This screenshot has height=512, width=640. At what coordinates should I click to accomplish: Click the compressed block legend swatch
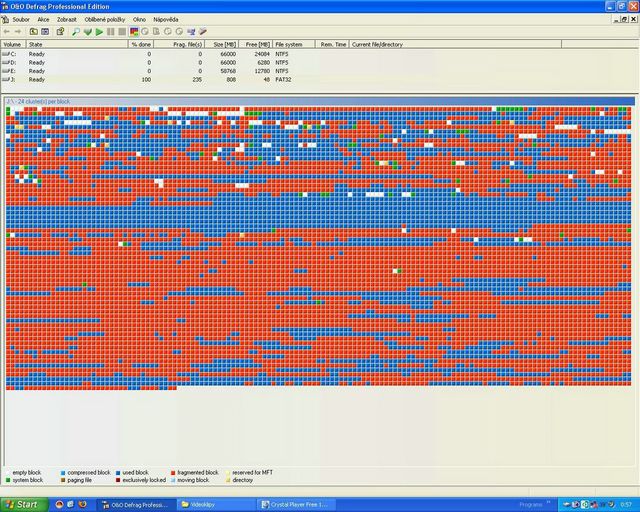pos(63,473)
